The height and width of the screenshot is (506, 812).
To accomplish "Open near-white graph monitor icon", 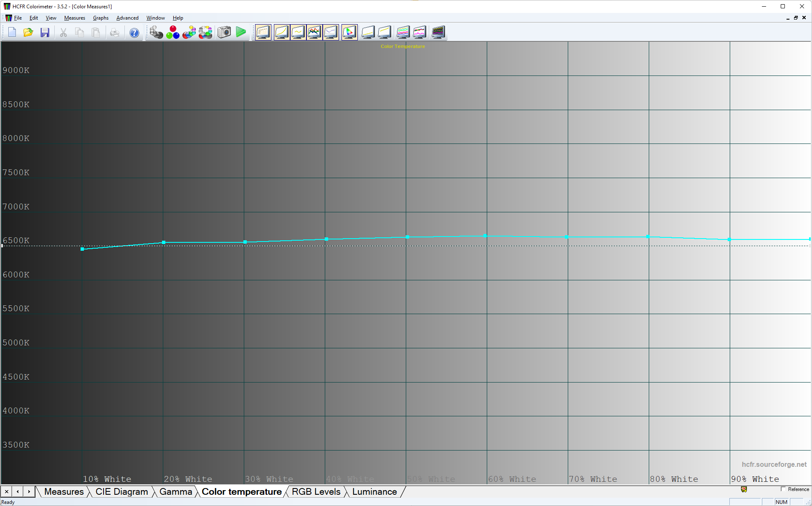I will click(x=384, y=32).
